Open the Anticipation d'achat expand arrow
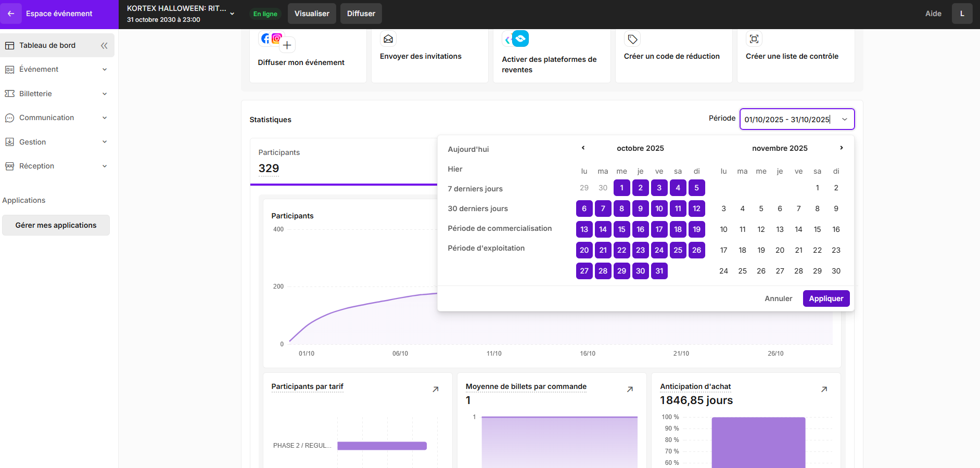This screenshot has height=468, width=980. point(824,389)
